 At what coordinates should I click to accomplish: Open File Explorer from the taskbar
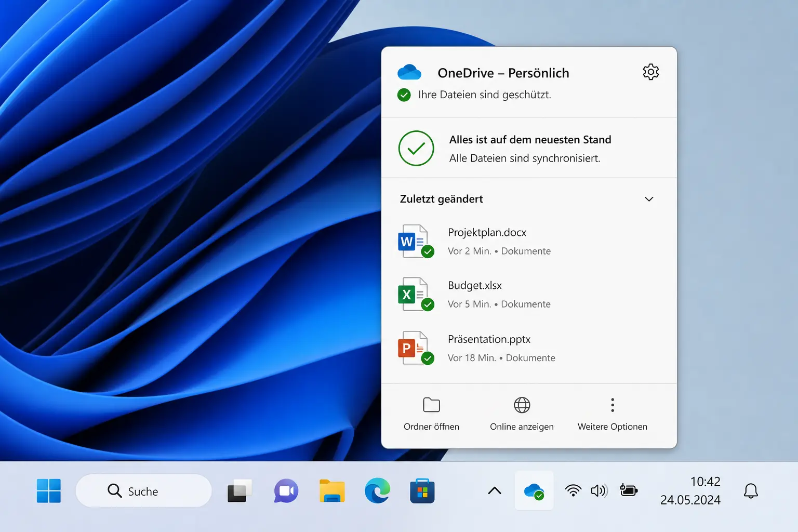point(332,491)
